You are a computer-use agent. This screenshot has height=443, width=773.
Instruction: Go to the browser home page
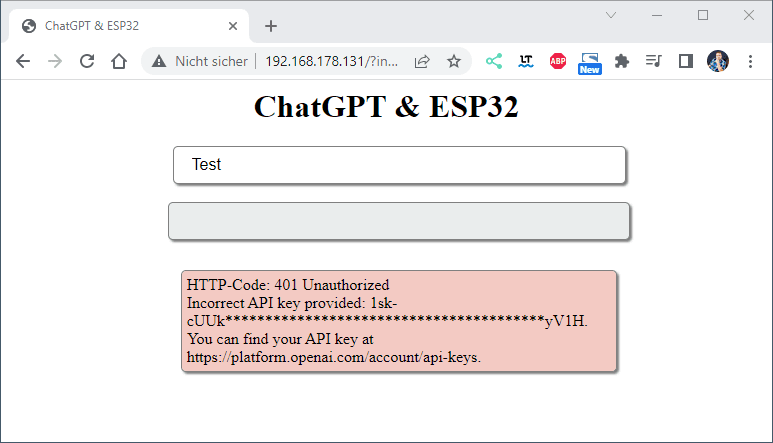(119, 61)
